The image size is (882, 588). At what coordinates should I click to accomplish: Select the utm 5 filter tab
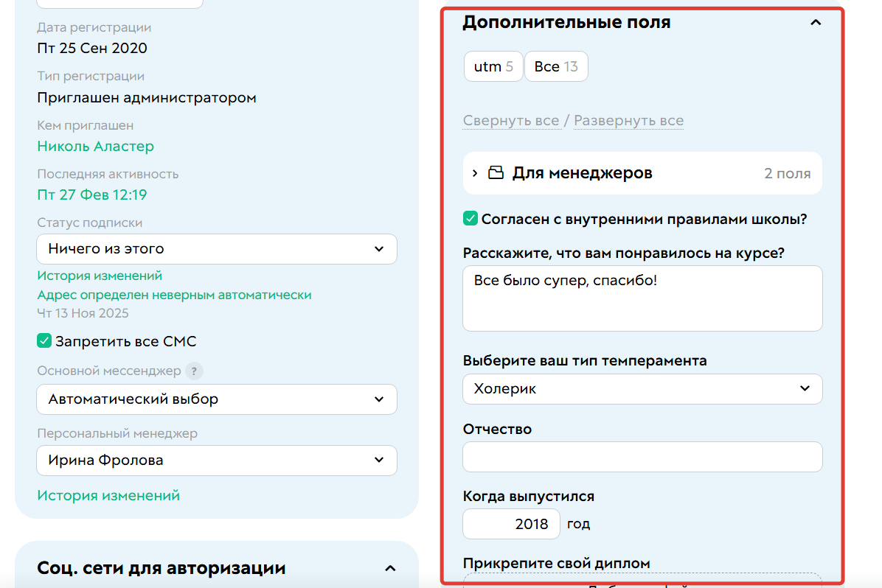click(x=493, y=66)
